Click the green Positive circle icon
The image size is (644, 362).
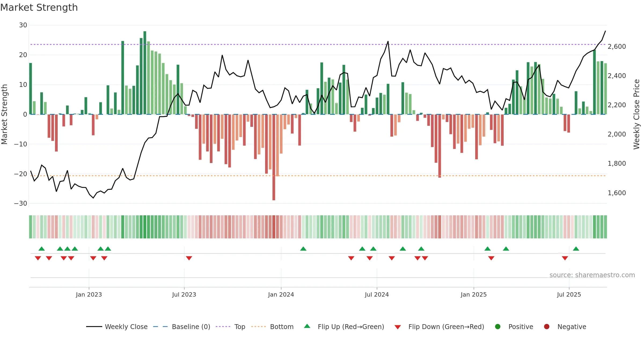click(498, 327)
